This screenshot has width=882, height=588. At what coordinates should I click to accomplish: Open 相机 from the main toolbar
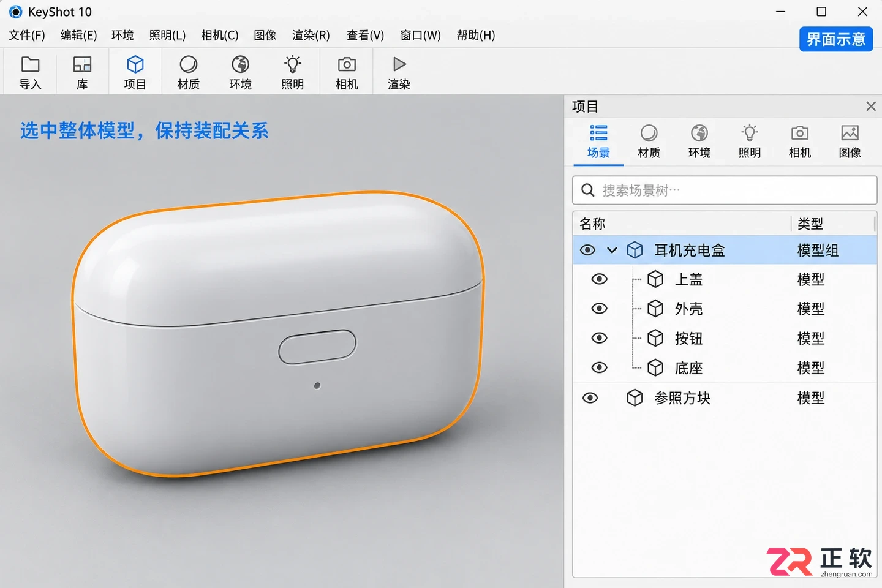point(347,72)
